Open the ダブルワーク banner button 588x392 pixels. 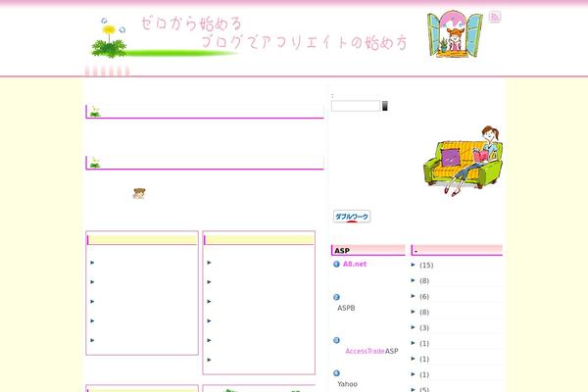[352, 217]
